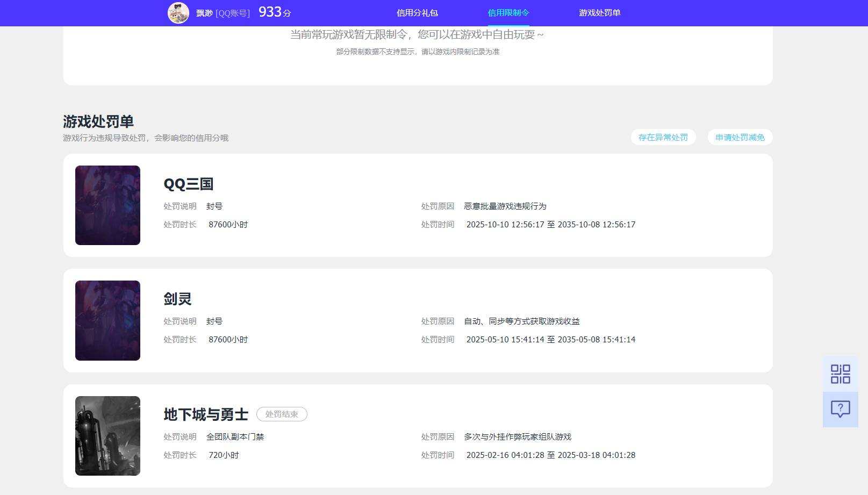868x495 pixels.
Task: Click the 地下城与勇士 game title
Action: [x=206, y=414]
